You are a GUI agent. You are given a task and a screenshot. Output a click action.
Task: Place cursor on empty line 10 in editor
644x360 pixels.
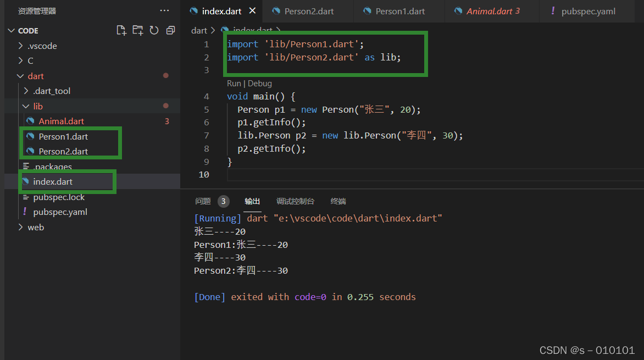tap(435, 175)
